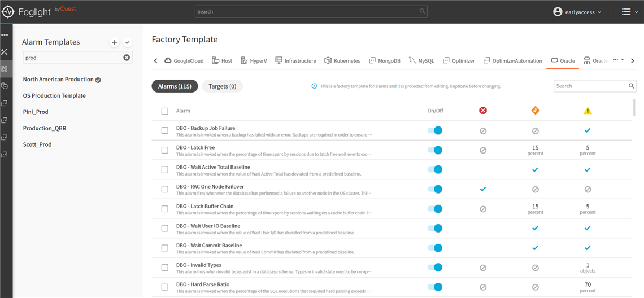Click yellow severity checkmark for Backup Job Failure
Screen dimensions: 644x298
(x=588, y=130)
